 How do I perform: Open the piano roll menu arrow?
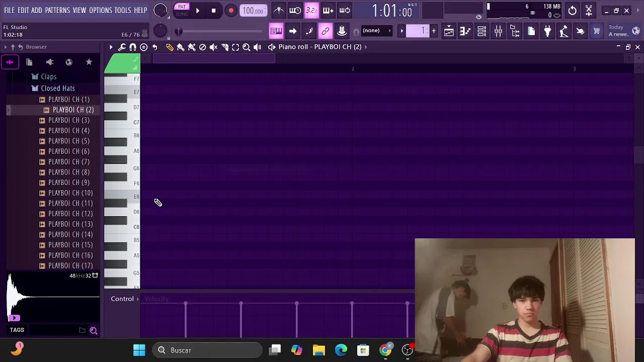point(111,47)
